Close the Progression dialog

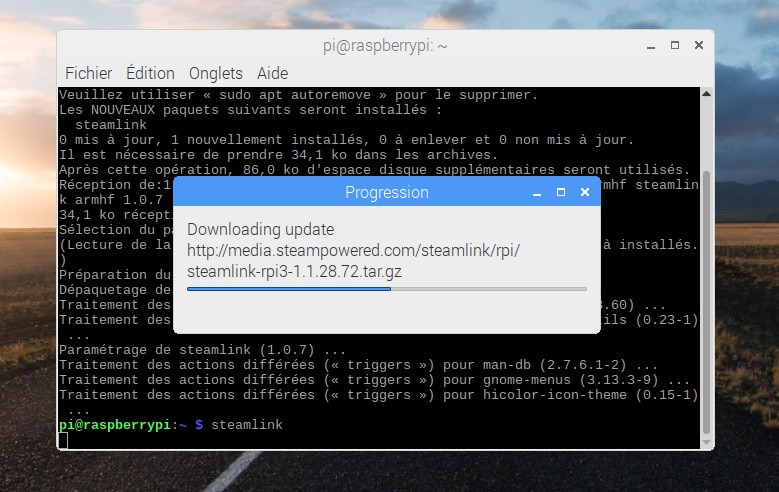point(585,192)
